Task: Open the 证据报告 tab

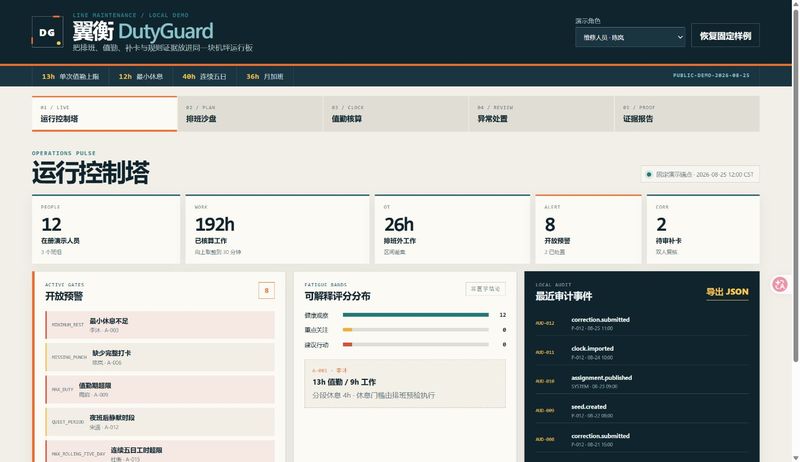Action: point(687,114)
